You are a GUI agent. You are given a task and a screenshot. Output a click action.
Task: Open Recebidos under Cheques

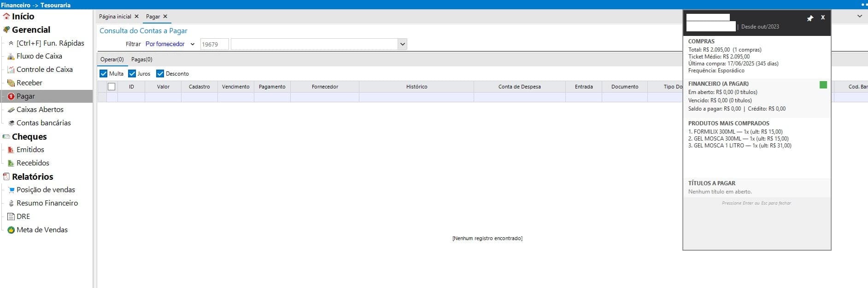point(33,163)
